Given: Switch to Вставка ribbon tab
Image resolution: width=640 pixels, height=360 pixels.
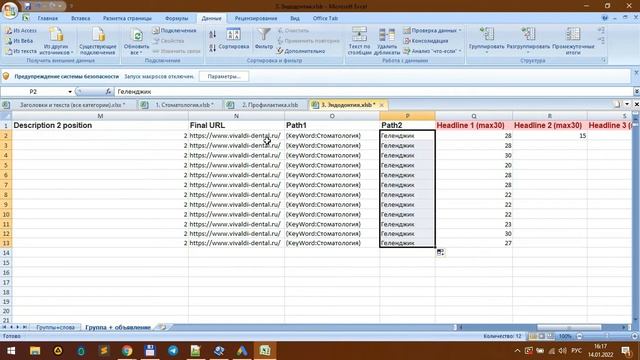Looking at the screenshot, I should (80, 18).
